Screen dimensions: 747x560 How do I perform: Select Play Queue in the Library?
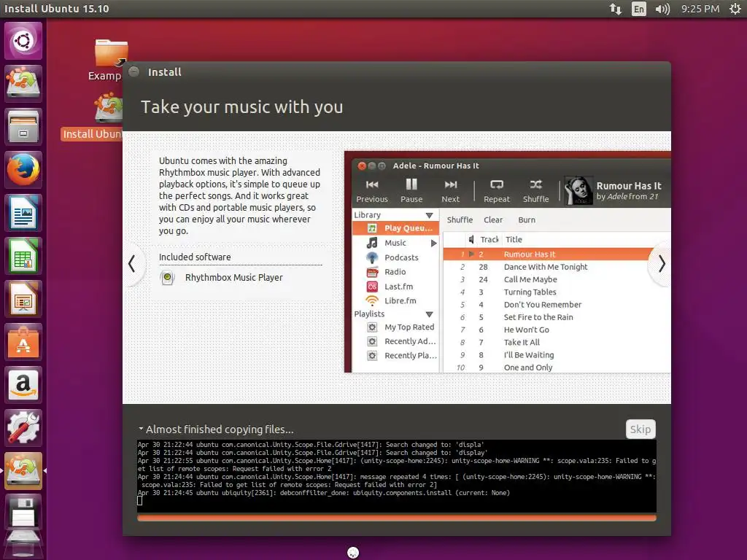click(x=395, y=228)
